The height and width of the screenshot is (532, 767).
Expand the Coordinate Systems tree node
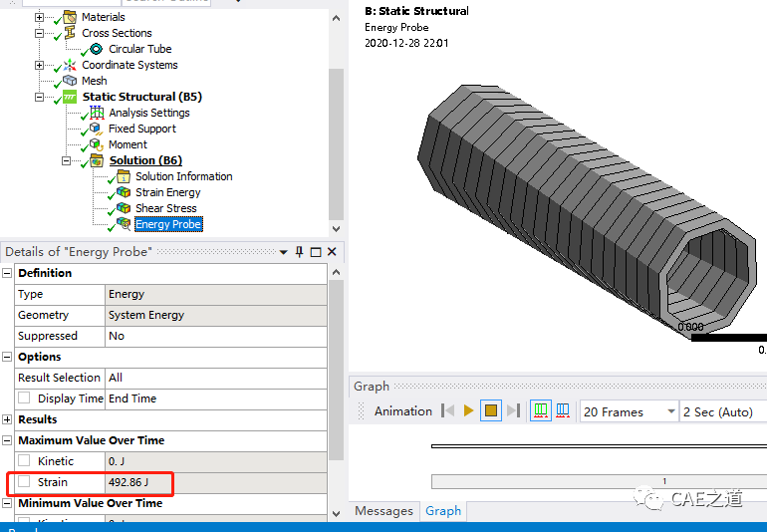(39, 65)
